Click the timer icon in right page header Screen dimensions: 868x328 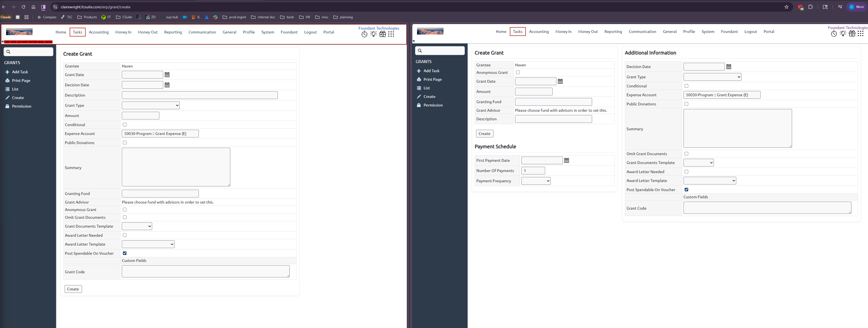pos(834,33)
